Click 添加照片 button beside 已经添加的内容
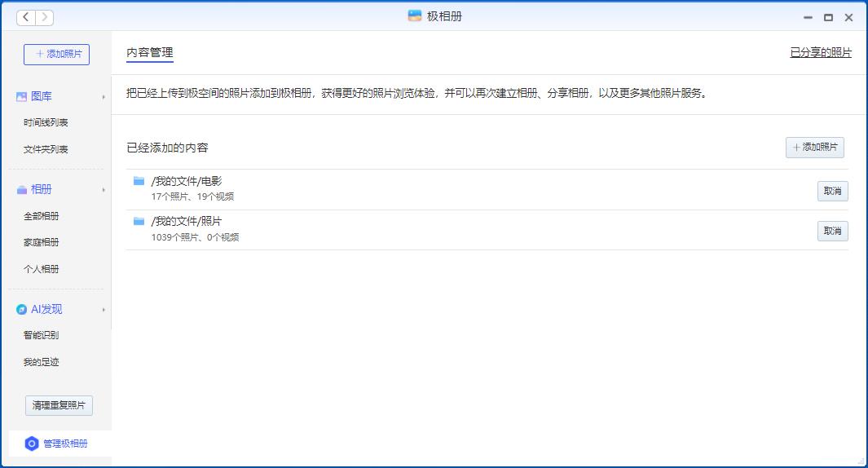This screenshot has width=868, height=468. [815, 148]
